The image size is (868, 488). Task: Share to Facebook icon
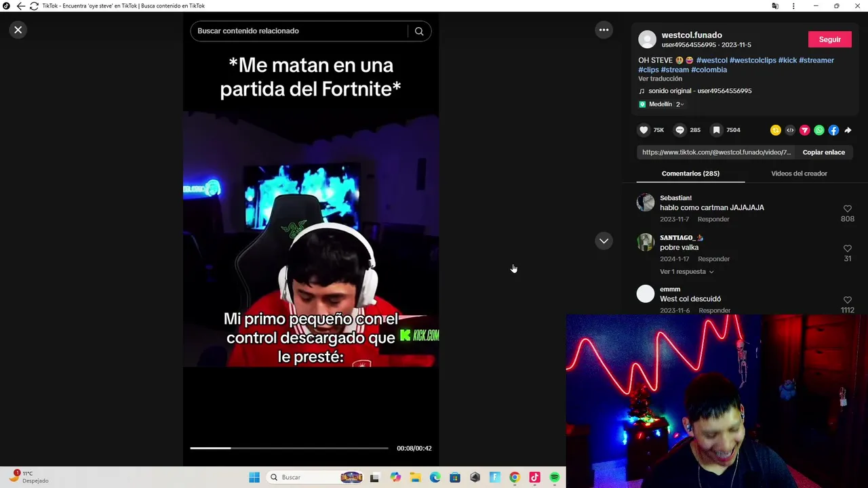(833, 130)
